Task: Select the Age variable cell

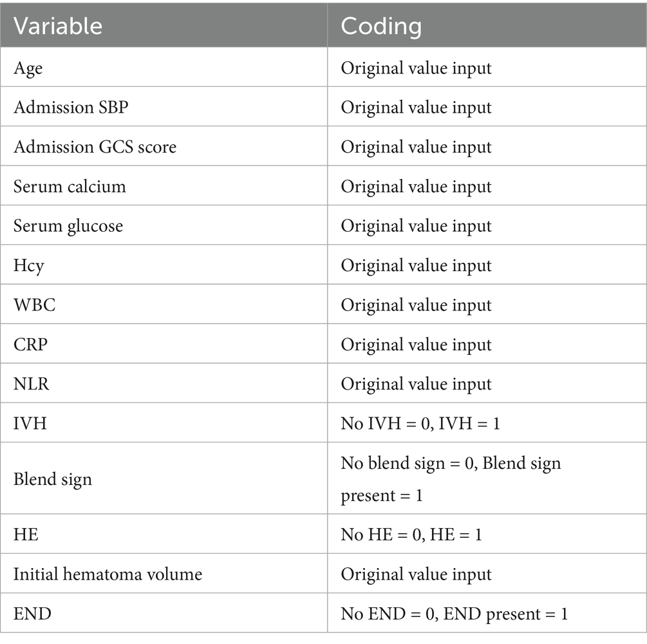Action: (x=28, y=68)
